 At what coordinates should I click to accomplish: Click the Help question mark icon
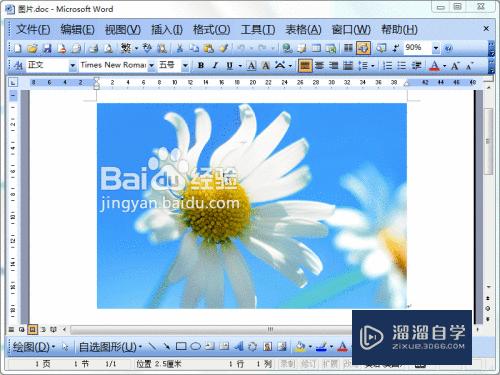tap(449, 49)
